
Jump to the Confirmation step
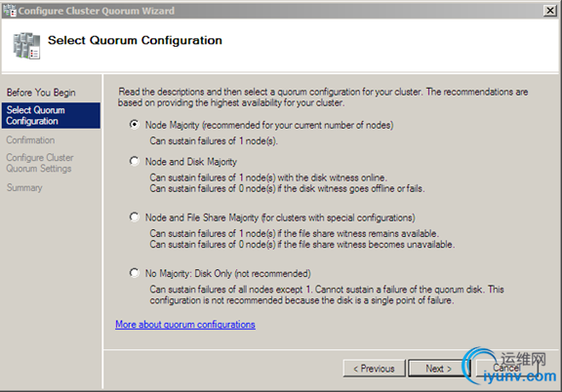[x=30, y=140]
